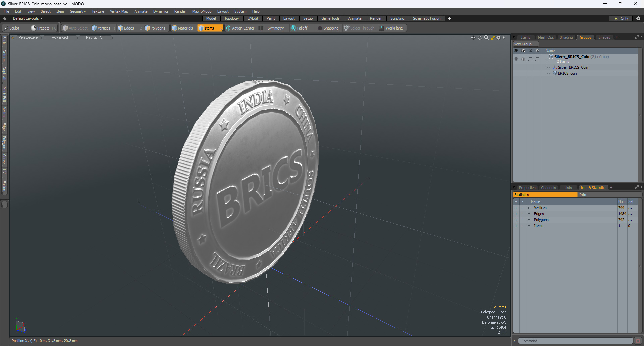Click minus on the Polygons row

tap(522, 220)
